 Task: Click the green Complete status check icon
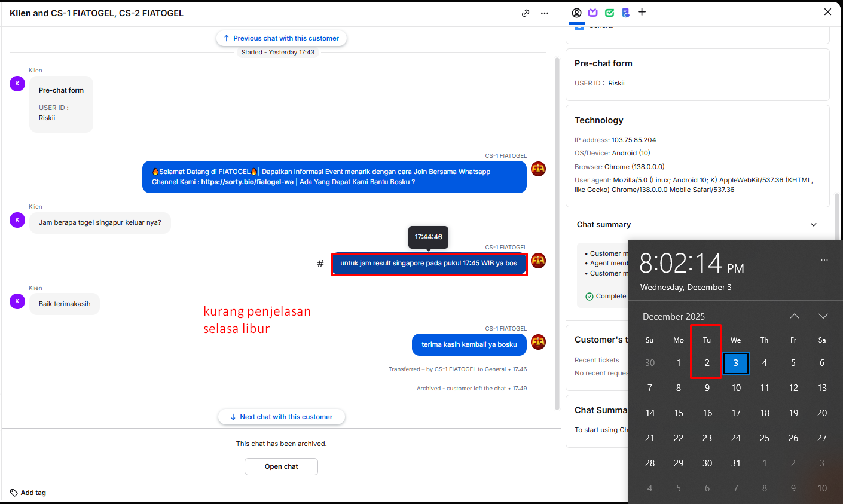tap(590, 297)
